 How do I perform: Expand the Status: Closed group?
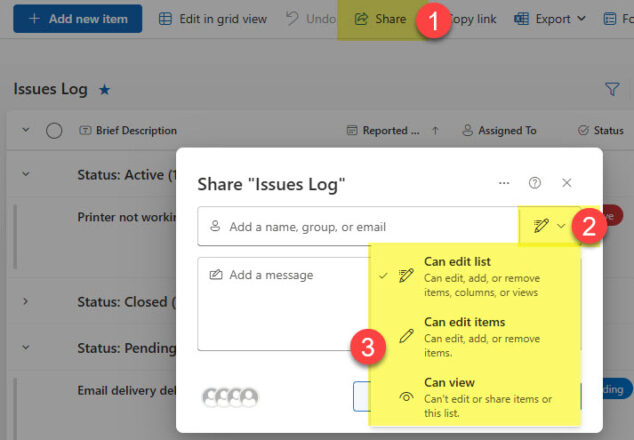25,301
